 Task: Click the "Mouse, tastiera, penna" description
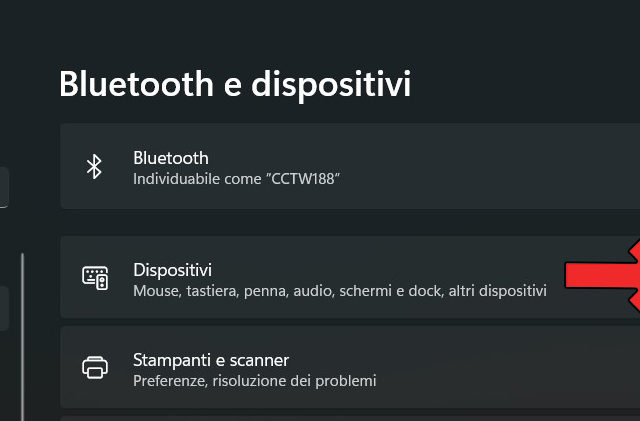(210, 290)
